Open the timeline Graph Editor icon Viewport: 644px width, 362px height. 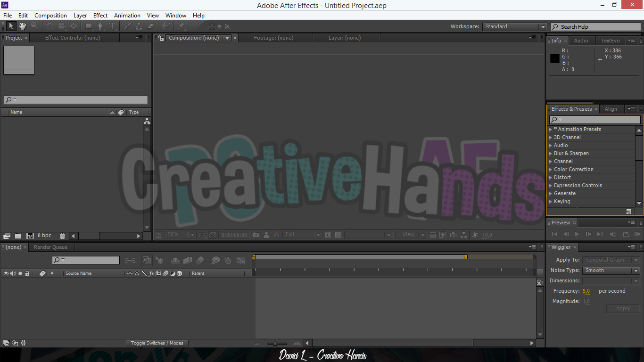(x=240, y=260)
